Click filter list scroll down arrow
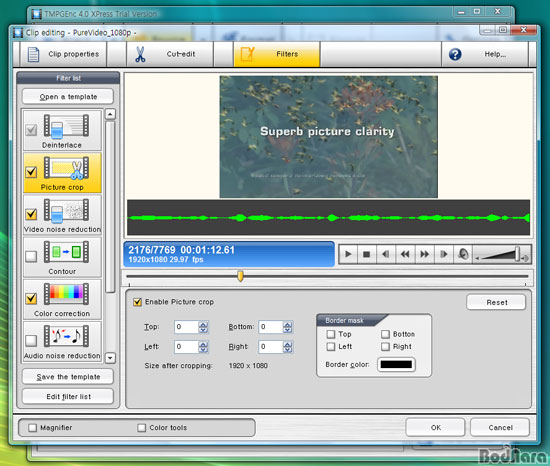 (x=110, y=358)
